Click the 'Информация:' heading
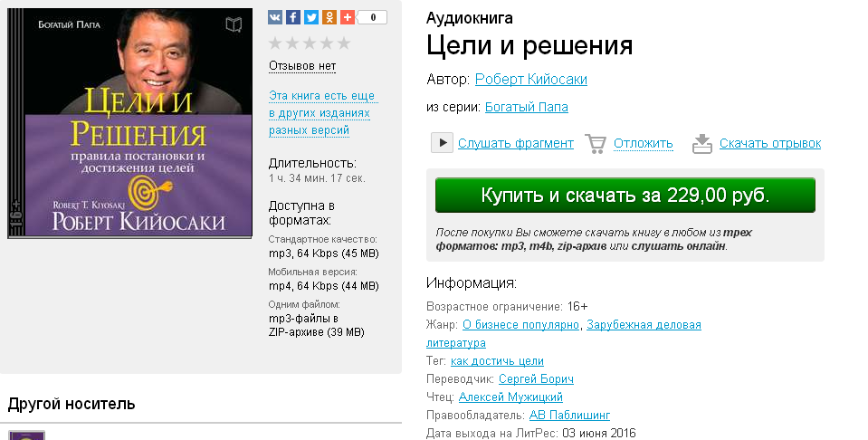The image size is (868, 440). (x=471, y=283)
